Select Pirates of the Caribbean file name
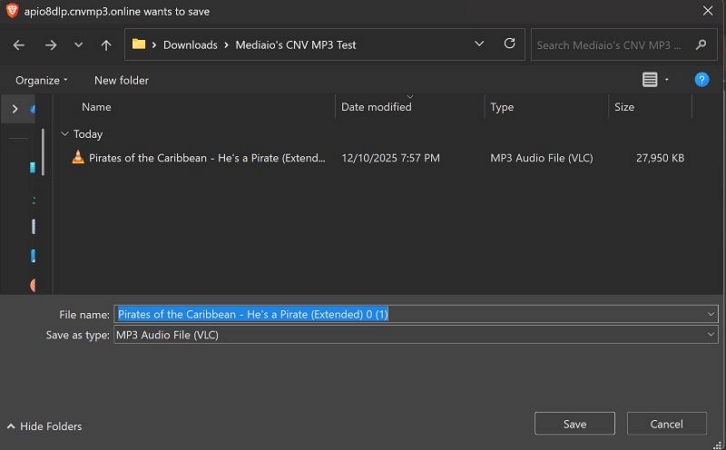The width and height of the screenshot is (726, 450). pyautogui.click(x=207, y=158)
